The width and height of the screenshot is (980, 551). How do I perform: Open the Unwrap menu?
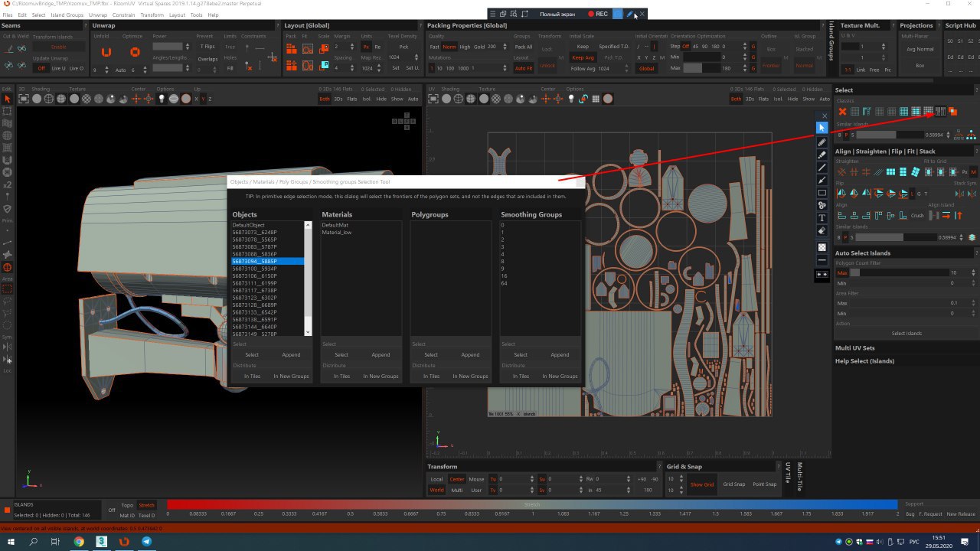[98, 15]
